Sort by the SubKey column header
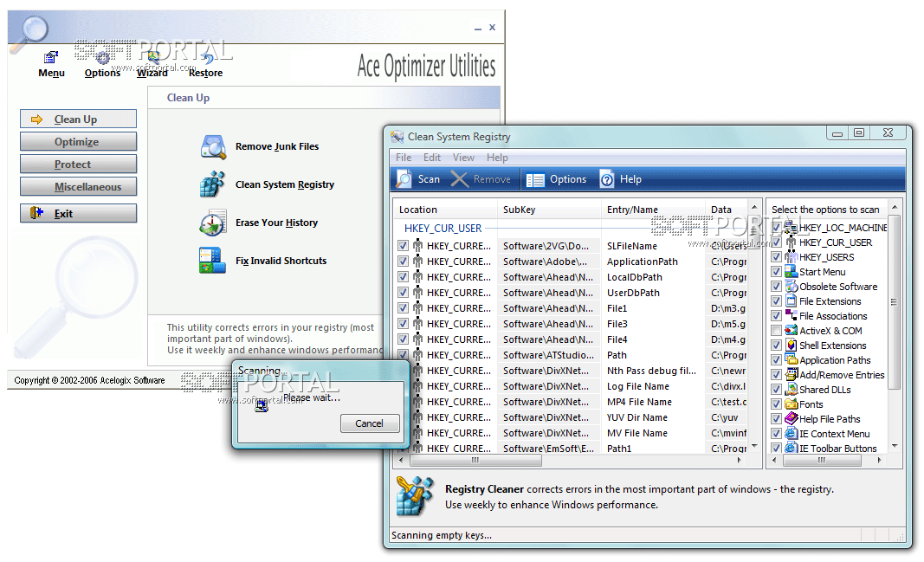 (x=549, y=210)
